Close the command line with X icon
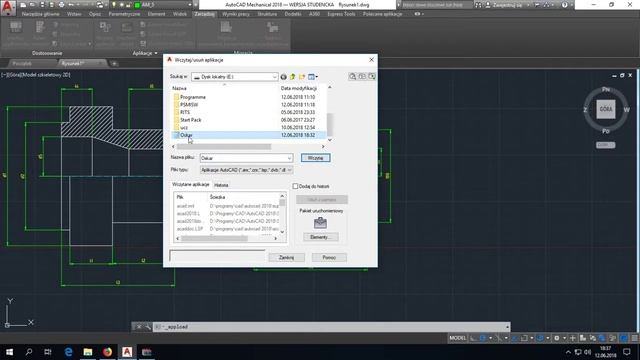This screenshot has height=360, width=640. coord(139,327)
